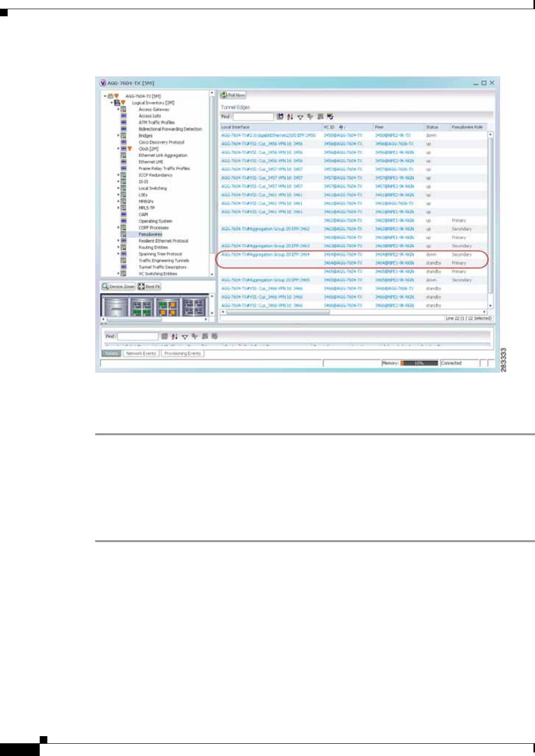Click the IS-IS tree item icon

tap(123, 182)
